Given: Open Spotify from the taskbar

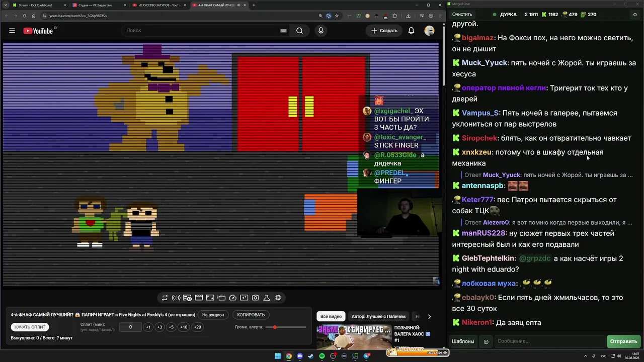Looking at the screenshot, I should (x=322, y=356).
